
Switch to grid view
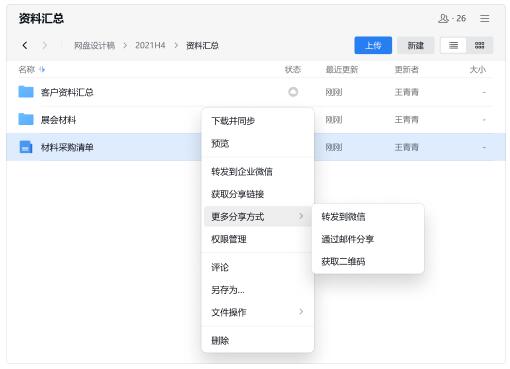pyautogui.click(x=479, y=45)
